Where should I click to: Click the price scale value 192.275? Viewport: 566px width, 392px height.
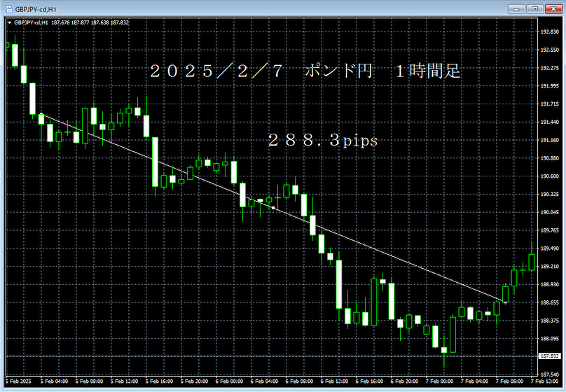pos(549,68)
